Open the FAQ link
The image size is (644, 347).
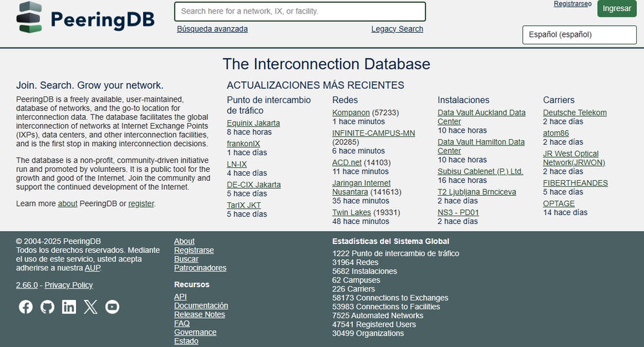pyautogui.click(x=182, y=324)
